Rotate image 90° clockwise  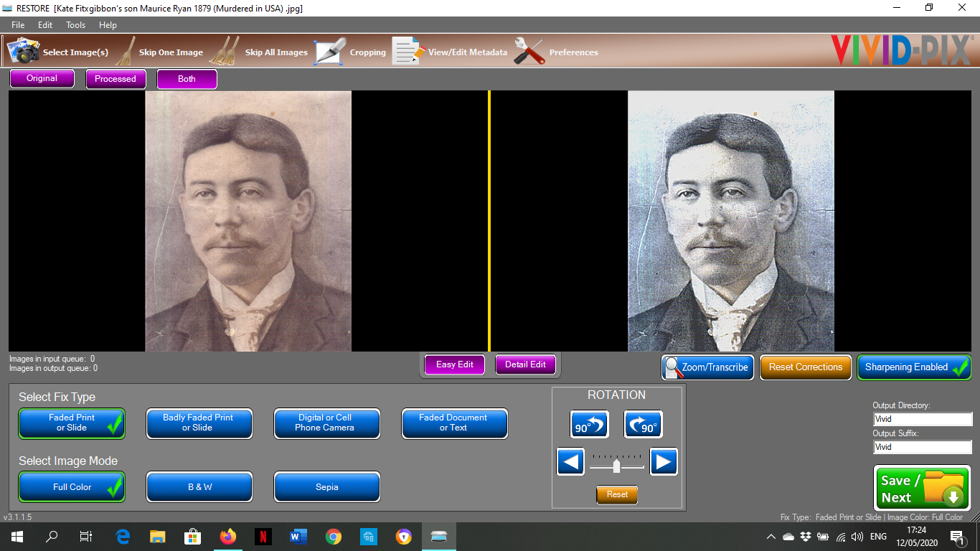tap(643, 425)
